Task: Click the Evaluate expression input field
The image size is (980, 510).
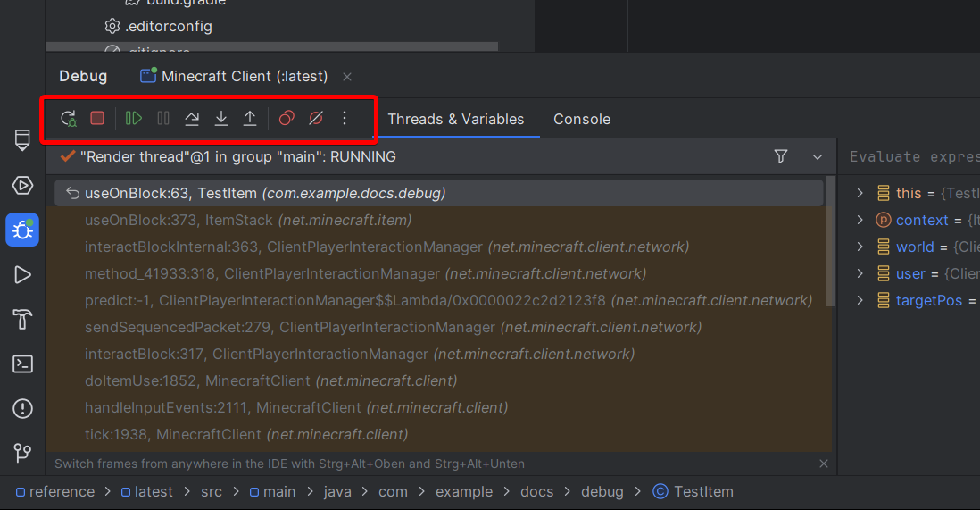Action: click(910, 157)
